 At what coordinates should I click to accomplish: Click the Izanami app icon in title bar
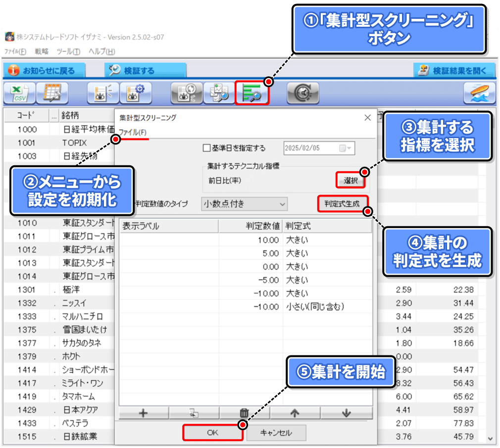click(9, 37)
